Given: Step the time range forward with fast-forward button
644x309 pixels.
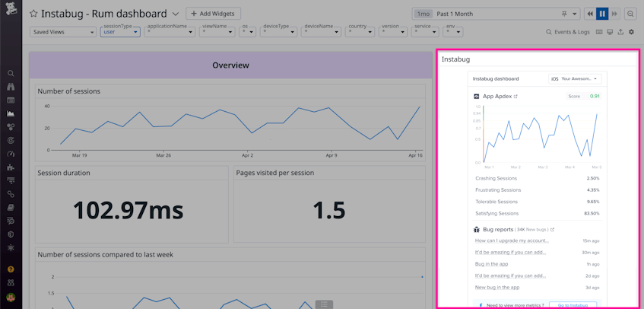Looking at the screenshot, I should tap(614, 14).
